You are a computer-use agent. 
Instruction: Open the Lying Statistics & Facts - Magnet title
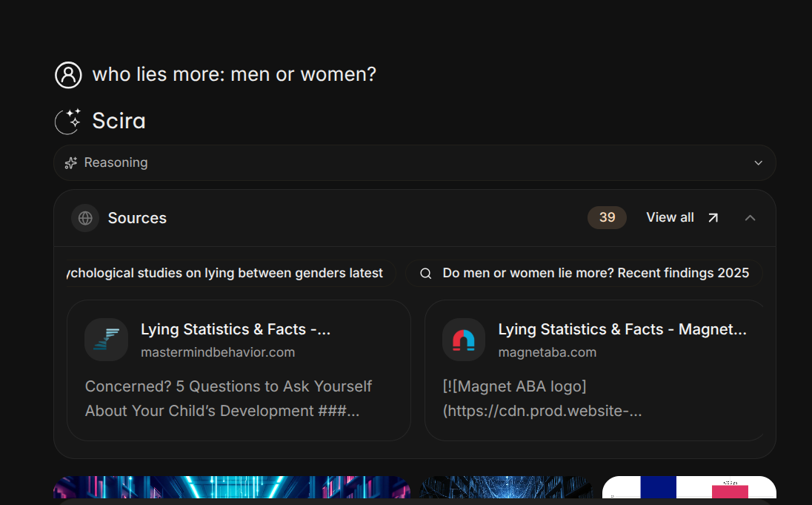[622, 329]
